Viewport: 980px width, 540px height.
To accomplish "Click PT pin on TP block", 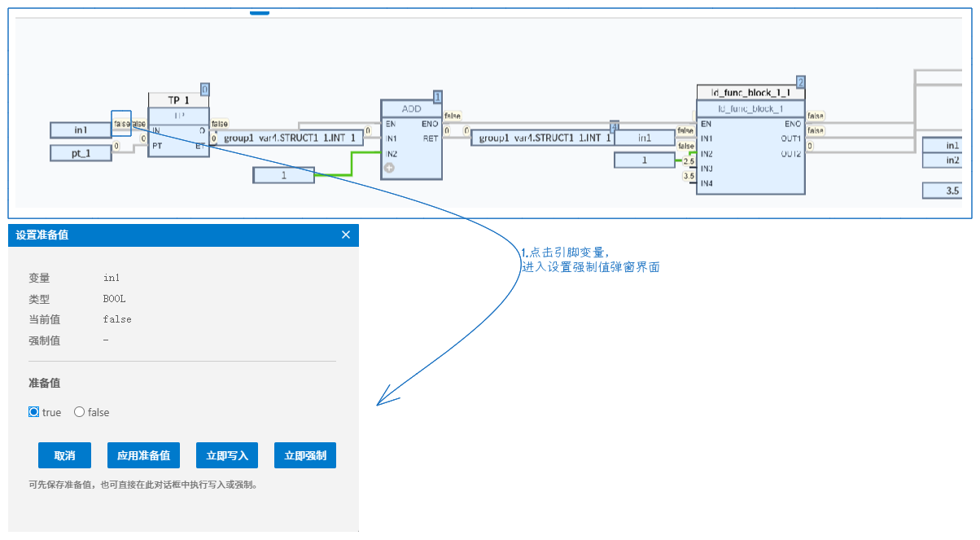I will [x=156, y=145].
